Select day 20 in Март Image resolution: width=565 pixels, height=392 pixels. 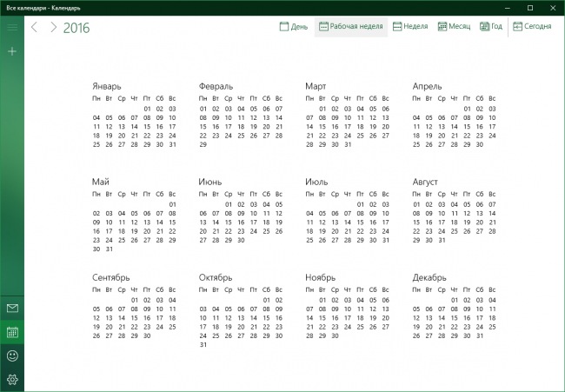tap(386, 127)
